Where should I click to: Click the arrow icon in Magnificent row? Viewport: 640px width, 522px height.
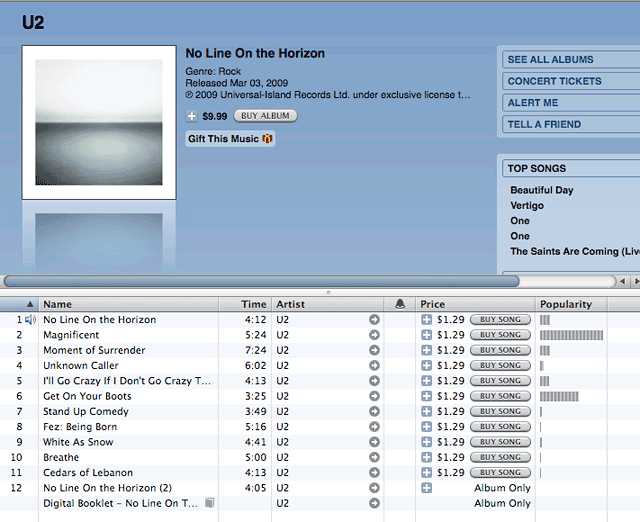pyautogui.click(x=374, y=335)
